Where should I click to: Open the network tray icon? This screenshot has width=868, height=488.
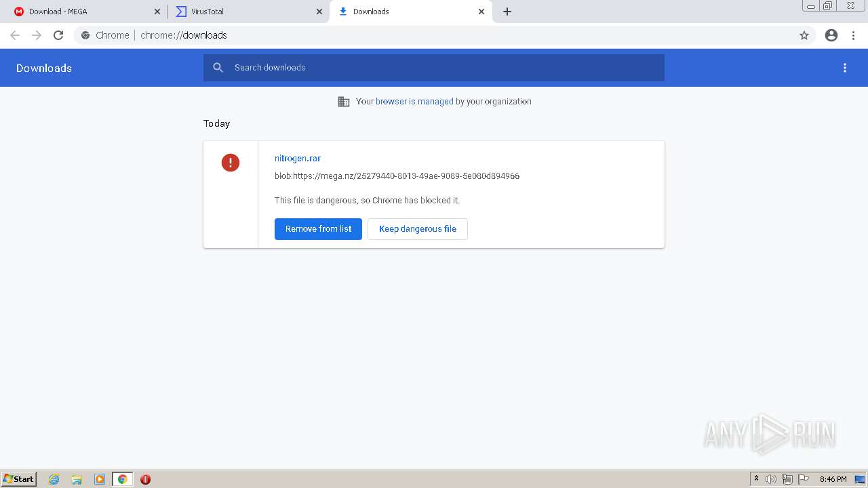(787, 479)
